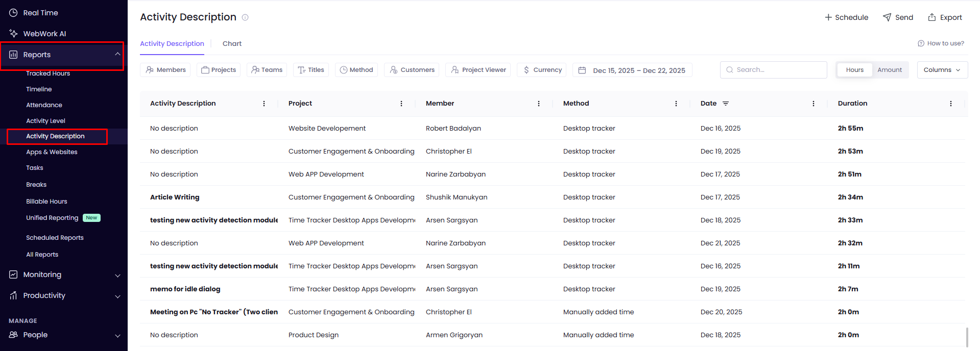
Task: Switch to the Chart tab
Action: 232,44
